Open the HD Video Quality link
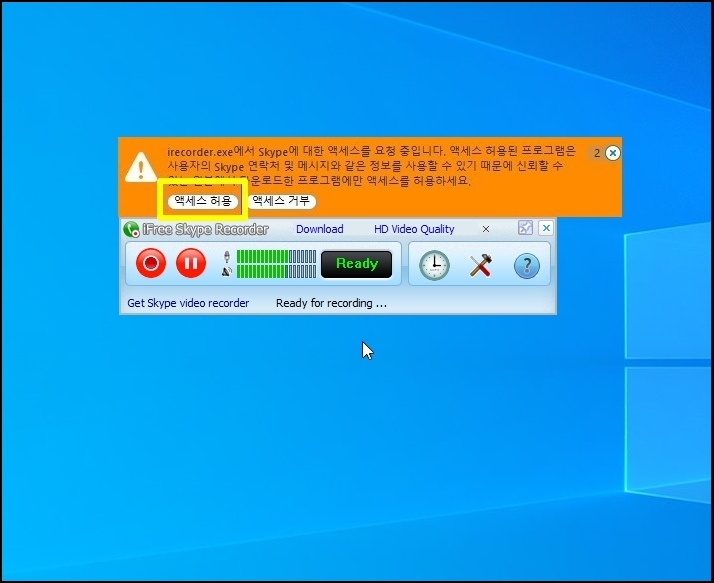Viewport: 714px width, 583px height. (414, 229)
